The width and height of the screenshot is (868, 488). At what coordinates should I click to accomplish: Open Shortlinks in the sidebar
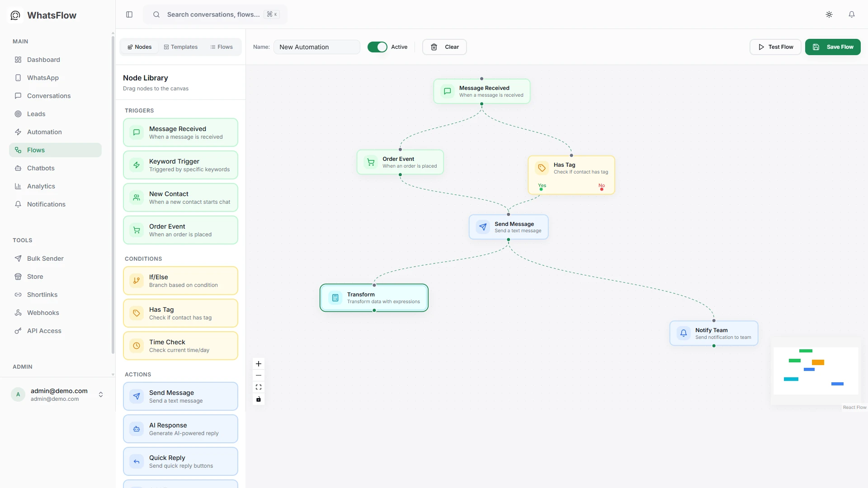pos(55,295)
